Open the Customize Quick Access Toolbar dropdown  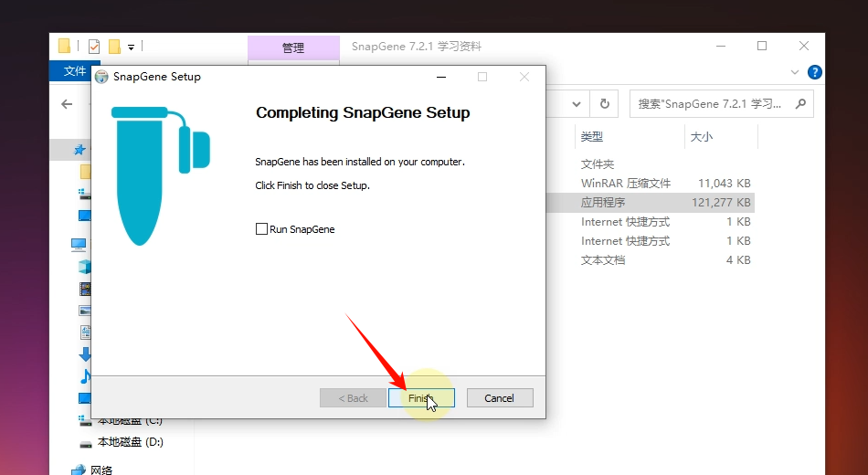tap(131, 47)
